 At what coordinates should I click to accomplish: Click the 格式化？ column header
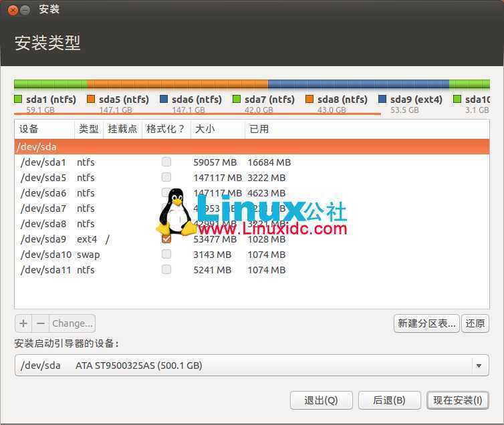point(166,129)
